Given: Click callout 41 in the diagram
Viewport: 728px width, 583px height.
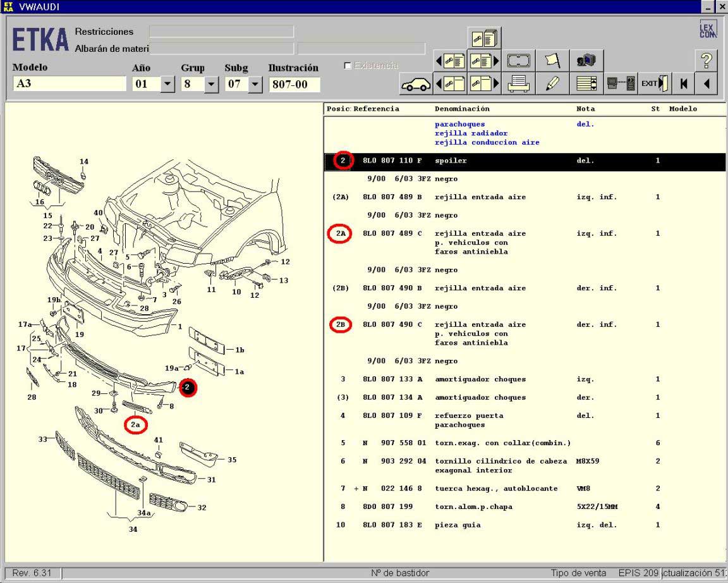Looking at the screenshot, I should pyautogui.click(x=159, y=440).
